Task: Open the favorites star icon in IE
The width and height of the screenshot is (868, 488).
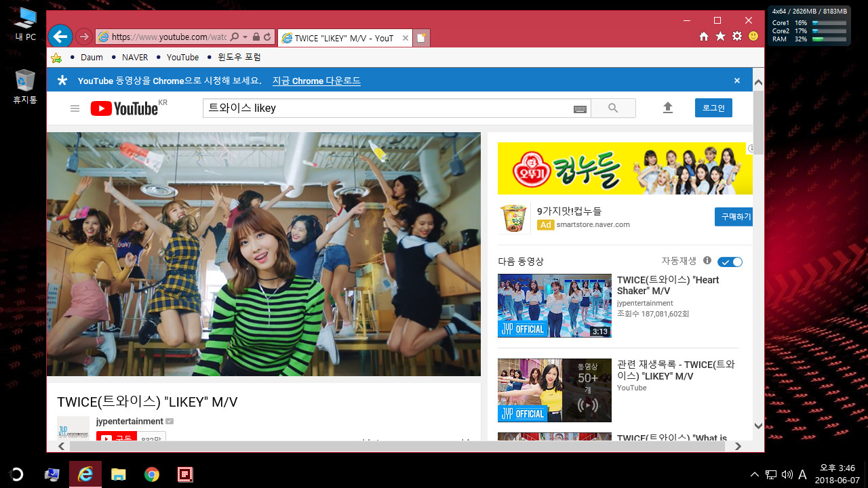Action: coord(720,36)
